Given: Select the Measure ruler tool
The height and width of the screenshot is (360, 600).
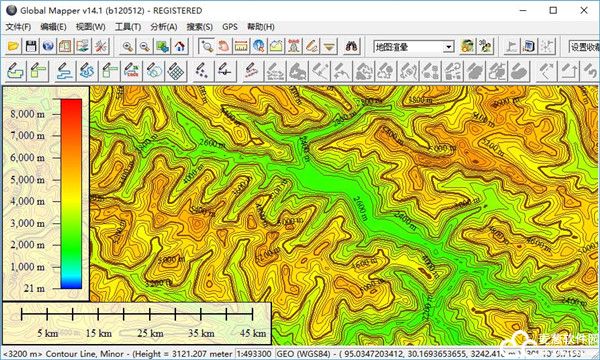Looking at the screenshot, I should (x=241, y=47).
